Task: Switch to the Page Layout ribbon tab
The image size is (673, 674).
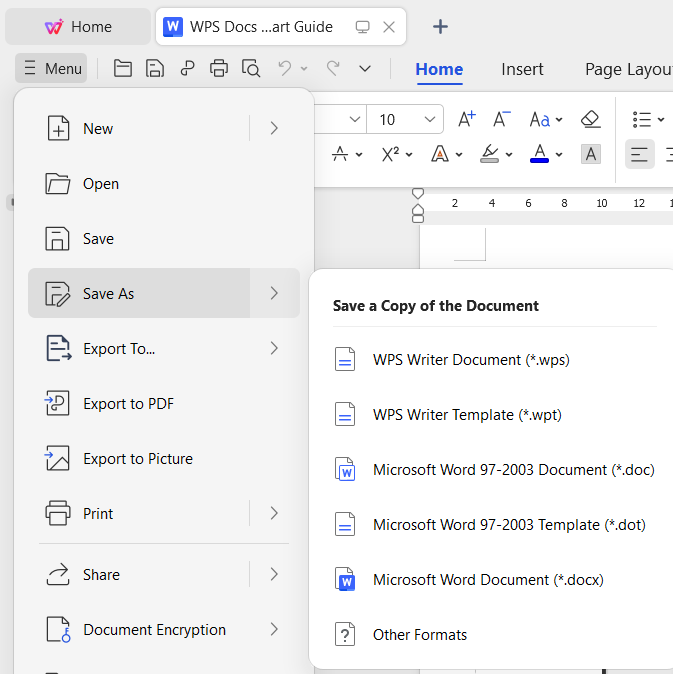Action: pos(628,69)
